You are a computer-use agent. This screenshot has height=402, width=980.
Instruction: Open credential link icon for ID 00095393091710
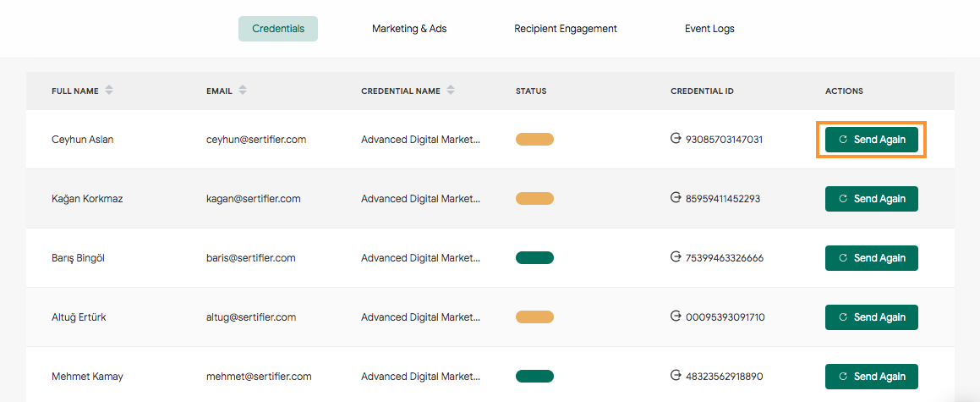(675, 317)
